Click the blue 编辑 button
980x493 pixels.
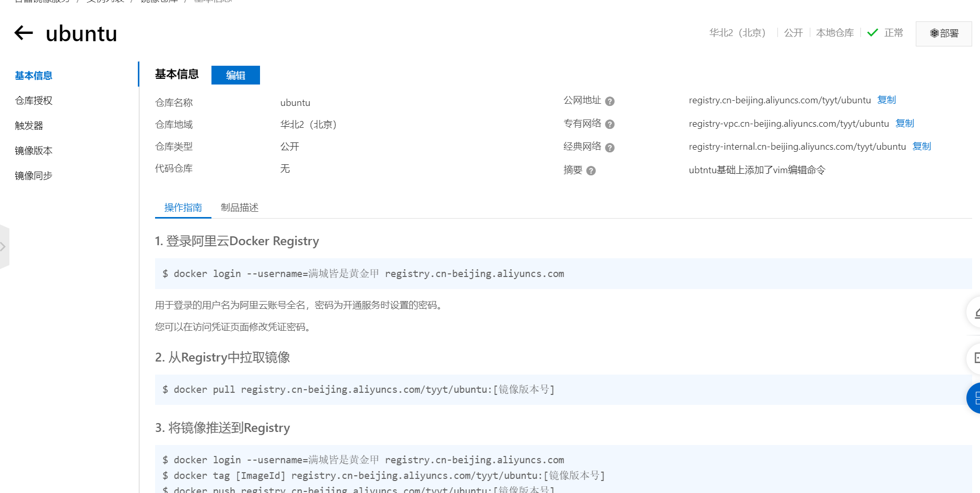(x=235, y=75)
